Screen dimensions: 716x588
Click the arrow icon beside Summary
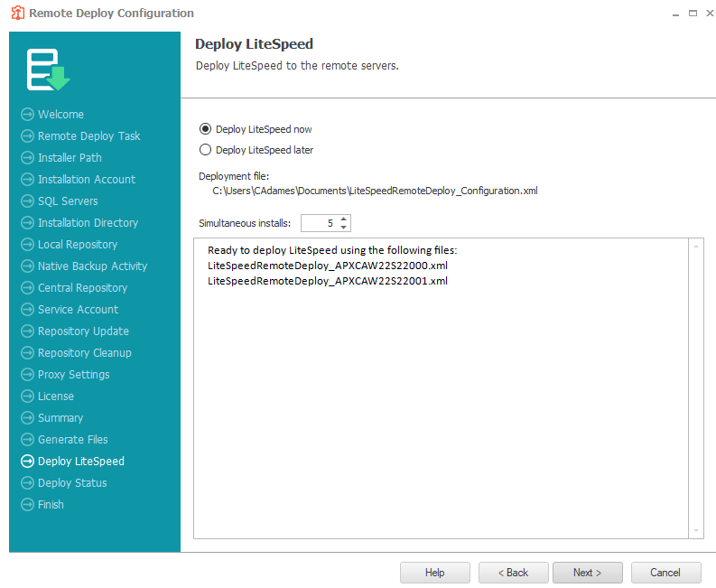coord(27,417)
